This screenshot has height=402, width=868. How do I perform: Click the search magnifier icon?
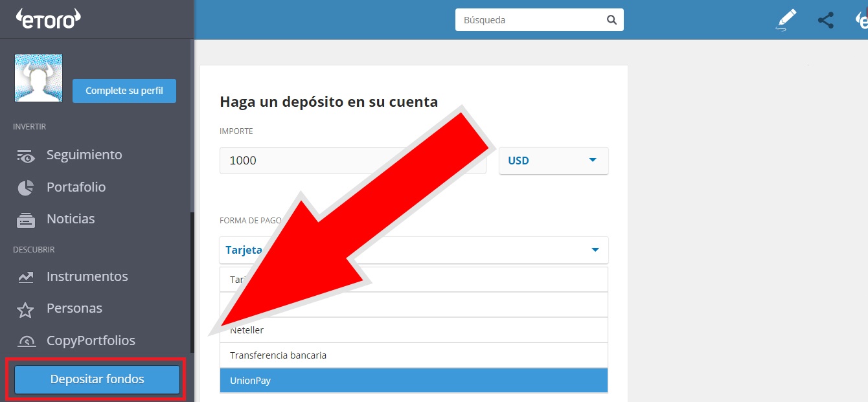click(x=611, y=20)
